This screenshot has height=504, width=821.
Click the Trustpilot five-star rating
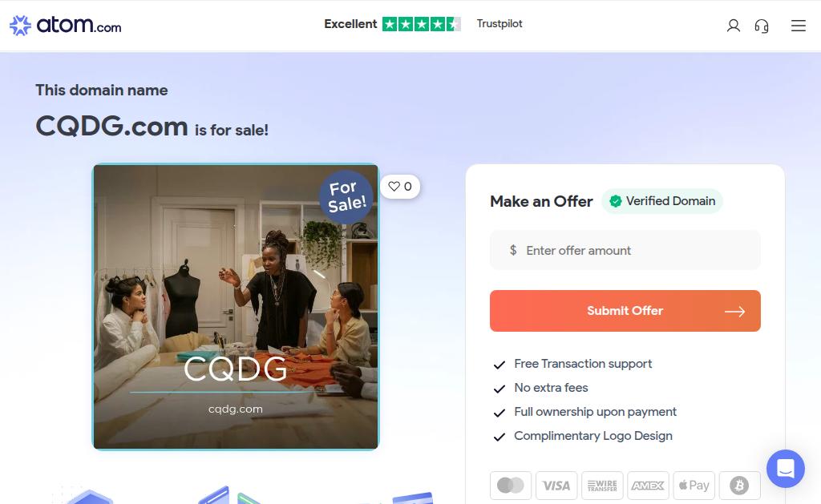422,24
